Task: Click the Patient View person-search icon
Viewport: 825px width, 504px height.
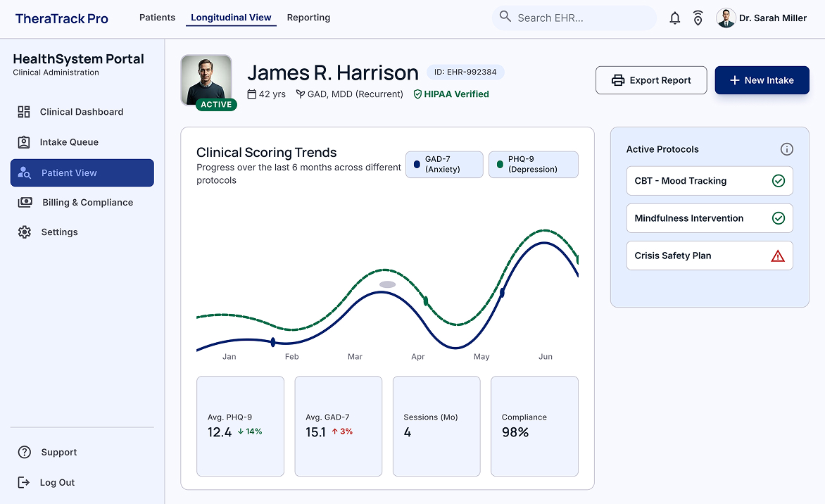Action: click(24, 172)
